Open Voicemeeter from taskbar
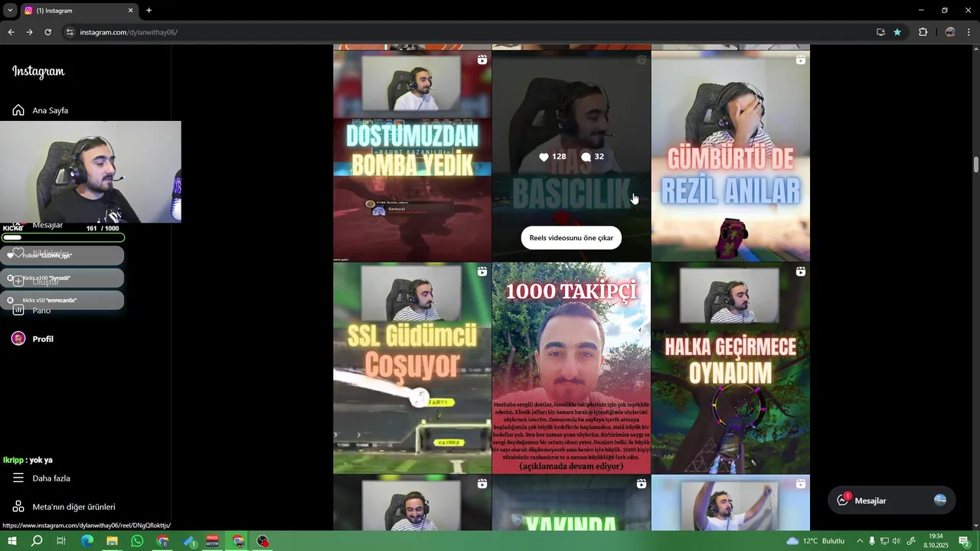Screen dimensions: 980x551 coord(212,541)
